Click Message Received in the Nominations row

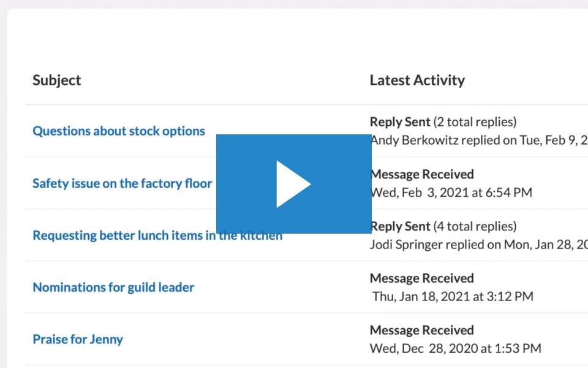(422, 278)
